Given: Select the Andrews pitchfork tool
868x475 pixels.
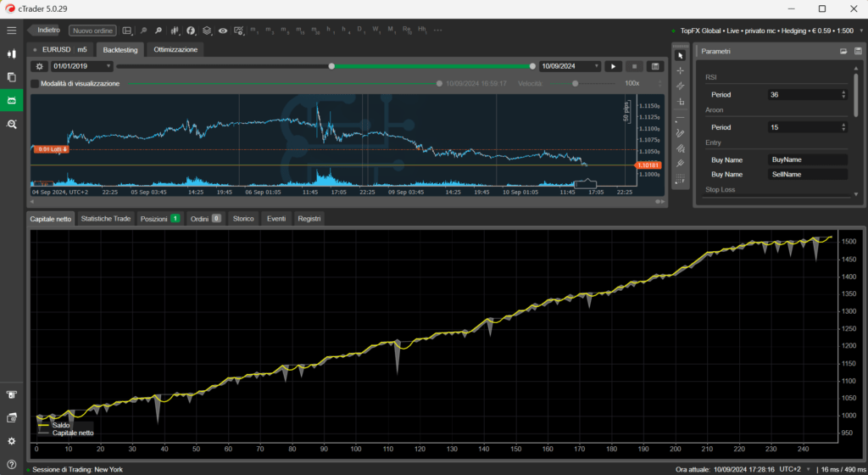Looking at the screenshot, I should point(681,164).
